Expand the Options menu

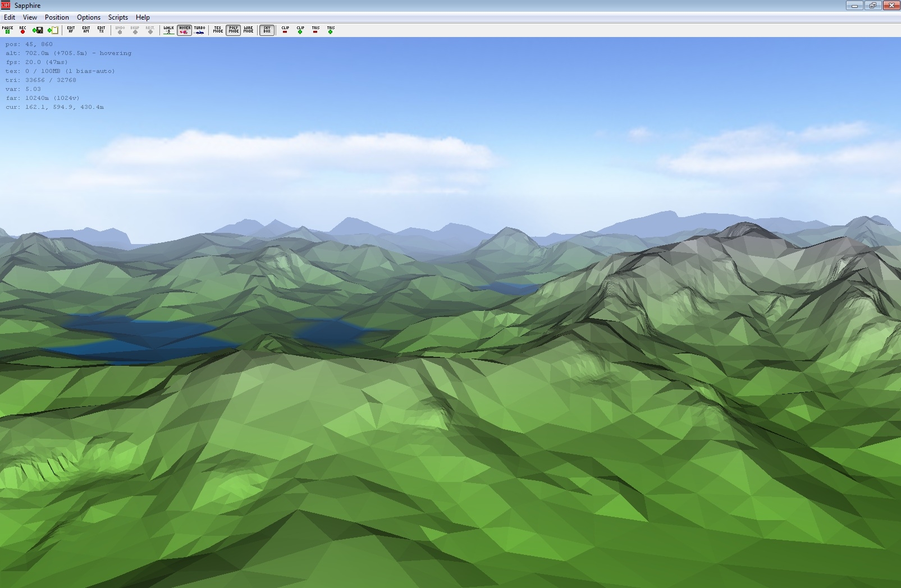coord(89,17)
